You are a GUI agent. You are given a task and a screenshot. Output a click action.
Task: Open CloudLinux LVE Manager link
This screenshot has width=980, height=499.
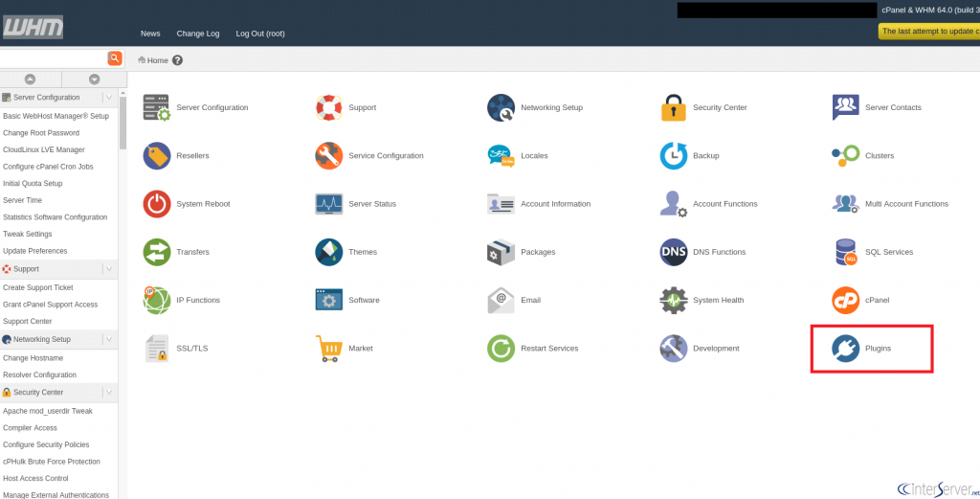click(44, 150)
